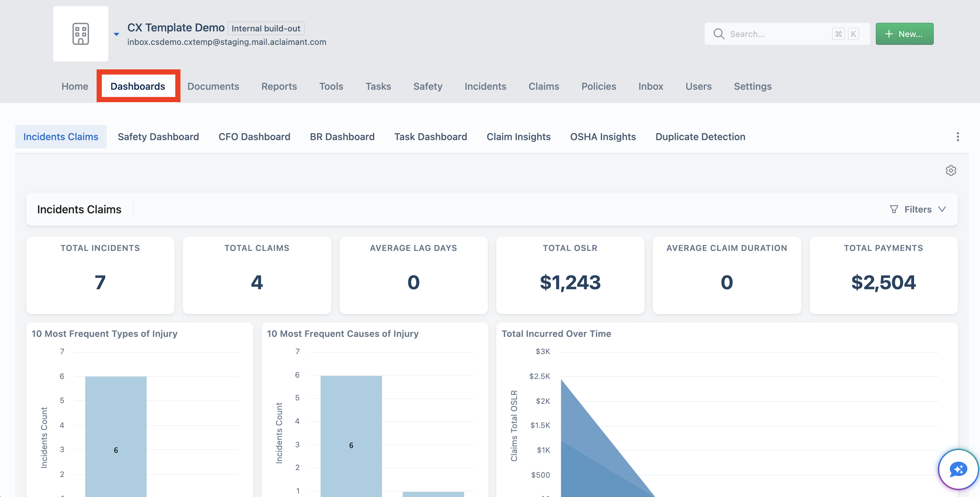Image resolution: width=980 pixels, height=497 pixels.
Task: Open the Tools nav item
Action: pyautogui.click(x=331, y=86)
